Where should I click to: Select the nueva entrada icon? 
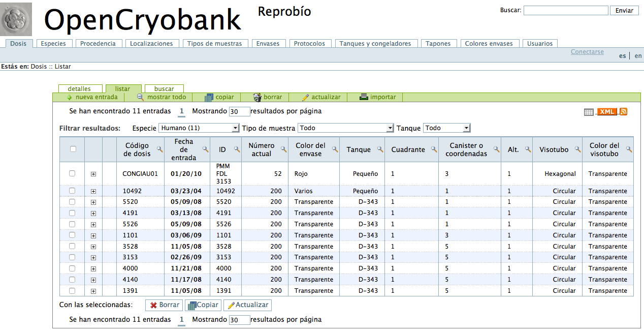pyautogui.click(x=68, y=97)
